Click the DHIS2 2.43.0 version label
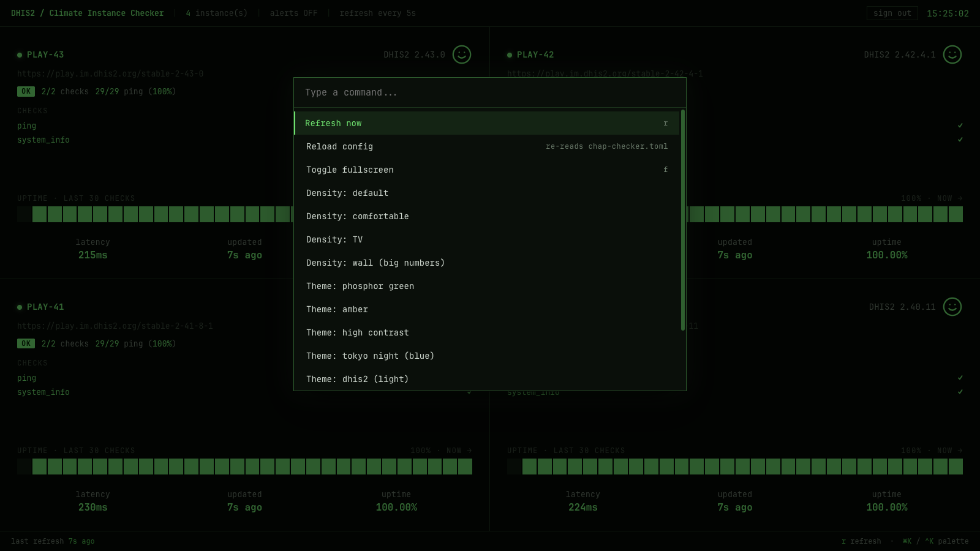Image resolution: width=980 pixels, height=551 pixels. coord(415,54)
